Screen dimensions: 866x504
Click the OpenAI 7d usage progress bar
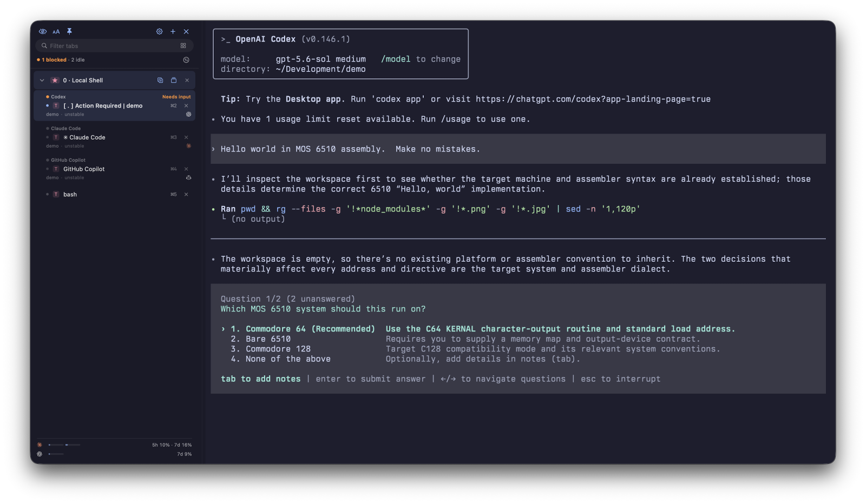coord(56,454)
